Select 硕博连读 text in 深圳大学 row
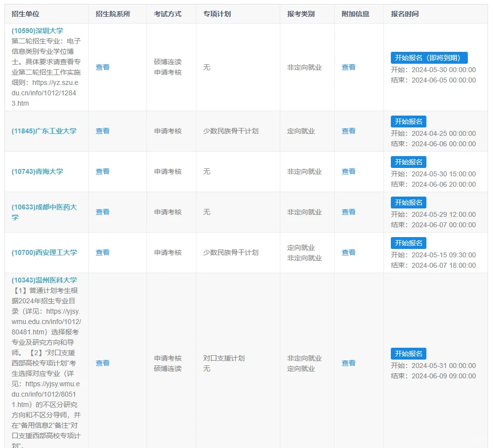Viewport: 493px width, 448px height. coord(168,62)
